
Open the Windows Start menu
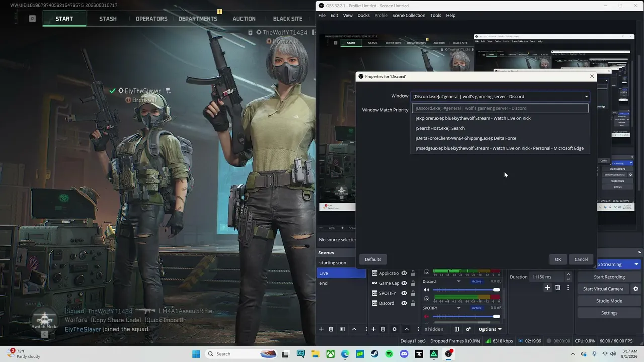(196, 354)
